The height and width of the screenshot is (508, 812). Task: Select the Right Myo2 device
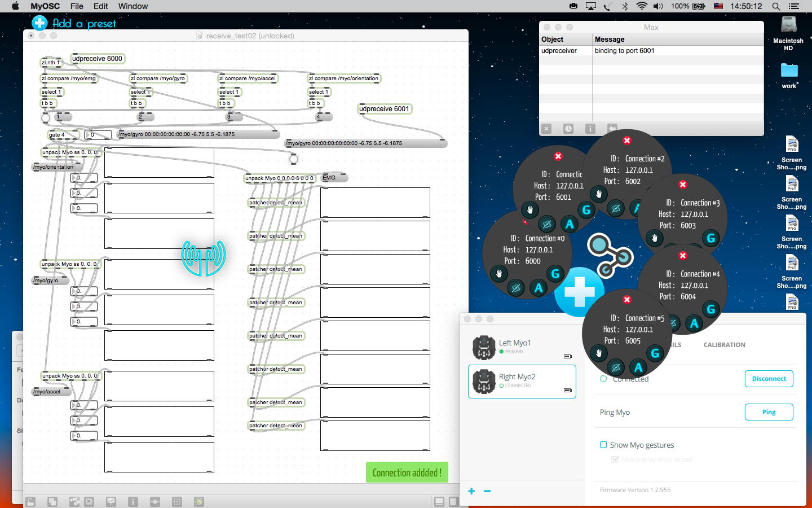[x=522, y=382]
